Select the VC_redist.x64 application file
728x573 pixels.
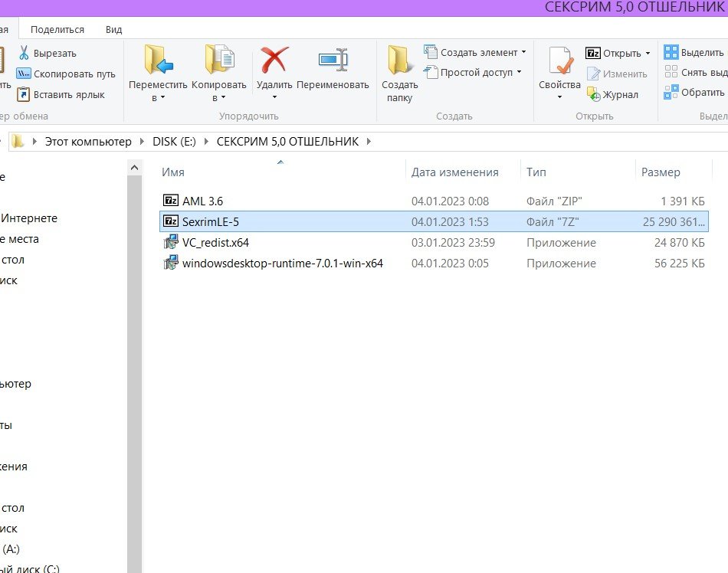point(215,243)
